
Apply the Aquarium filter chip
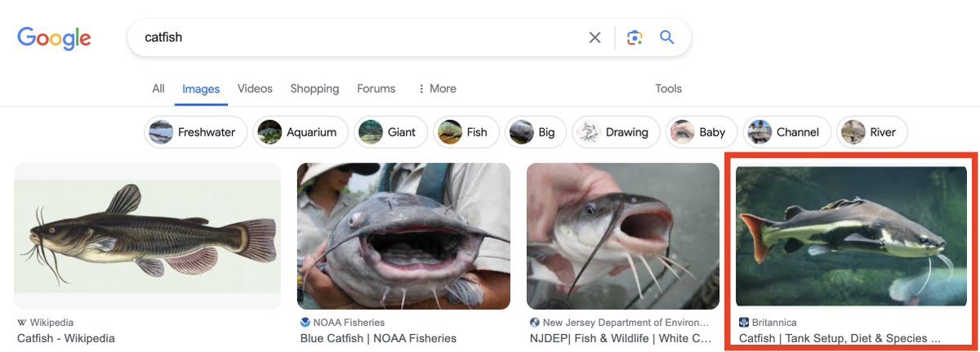point(301,132)
